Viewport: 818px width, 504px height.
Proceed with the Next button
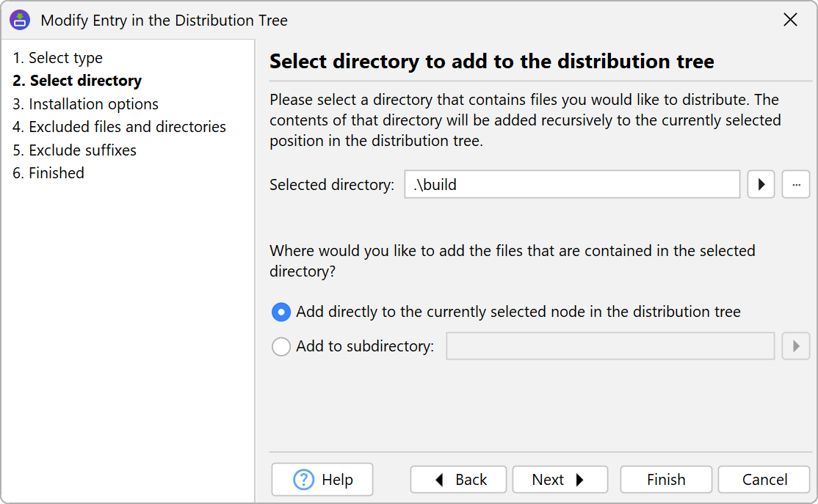tap(560, 480)
